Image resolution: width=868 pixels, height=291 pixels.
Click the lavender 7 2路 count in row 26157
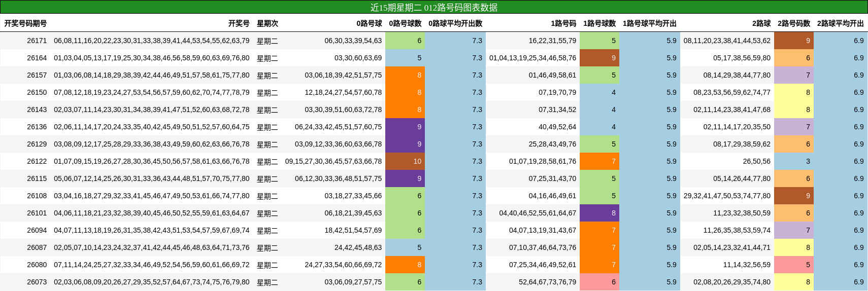[794, 75]
